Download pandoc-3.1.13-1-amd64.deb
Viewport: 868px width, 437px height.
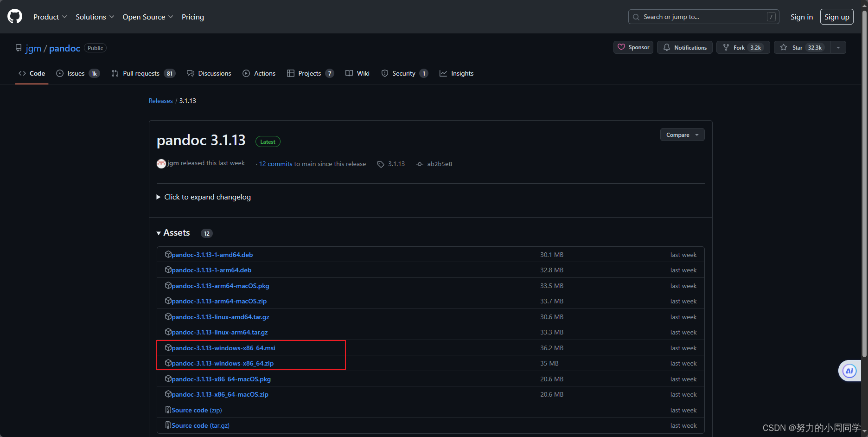click(x=212, y=255)
